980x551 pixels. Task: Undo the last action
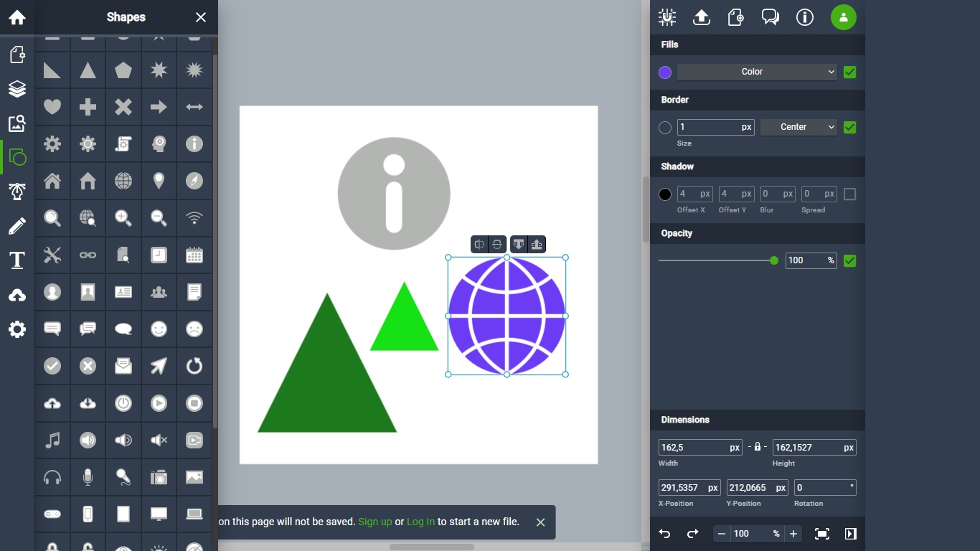point(665,534)
